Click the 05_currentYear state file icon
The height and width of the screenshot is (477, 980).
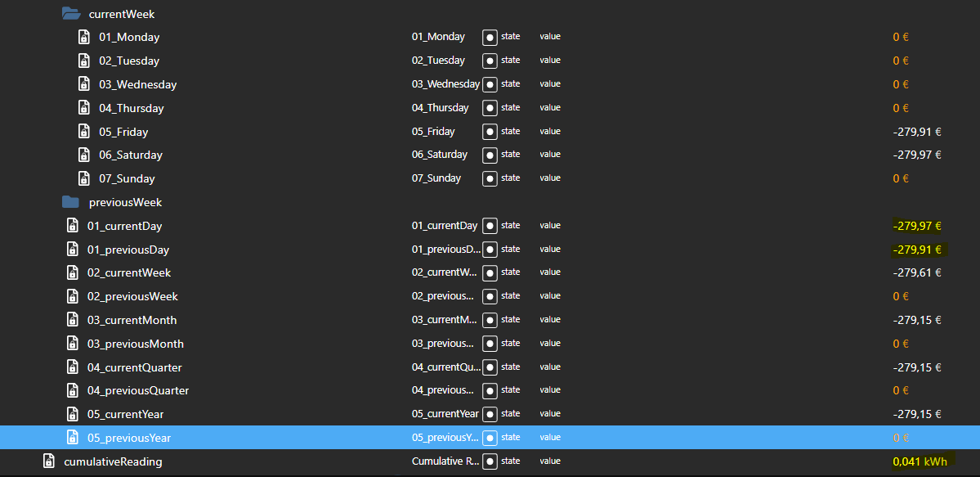73,414
